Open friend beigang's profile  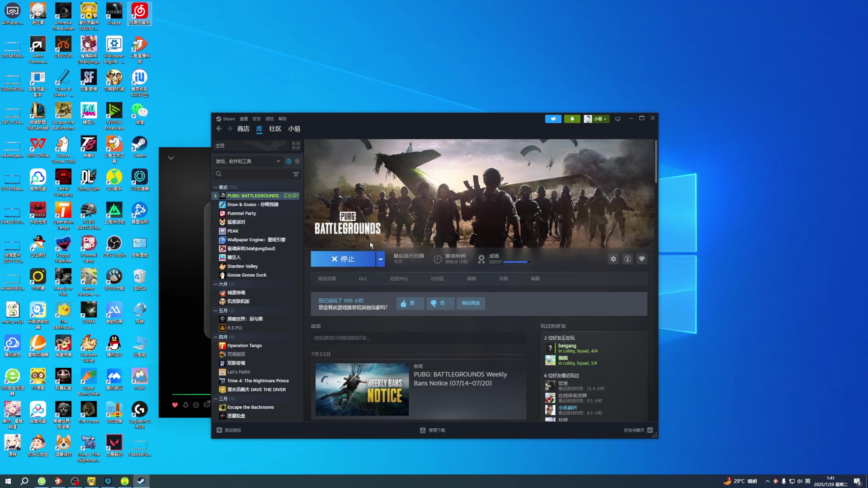[567, 346]
